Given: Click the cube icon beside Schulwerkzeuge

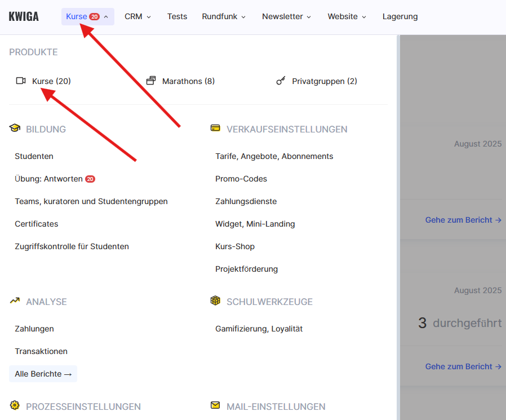Looking at the screenshot, I should coord(215,301).
